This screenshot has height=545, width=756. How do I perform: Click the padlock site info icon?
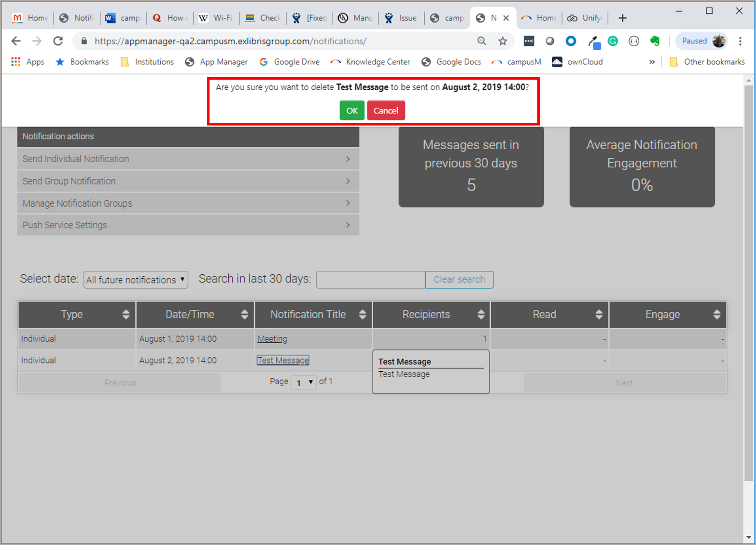pyautogui.click(x=84, y=41)
